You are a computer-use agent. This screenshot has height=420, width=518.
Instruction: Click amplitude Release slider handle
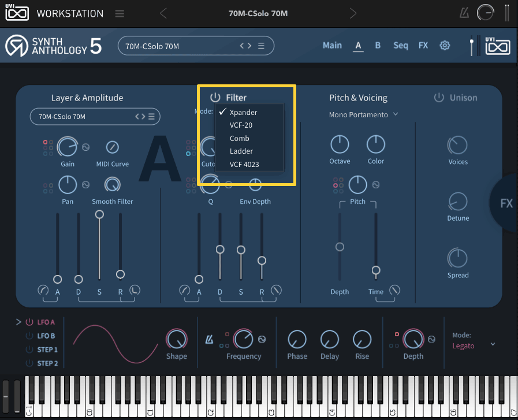click(x=120, y=274)
